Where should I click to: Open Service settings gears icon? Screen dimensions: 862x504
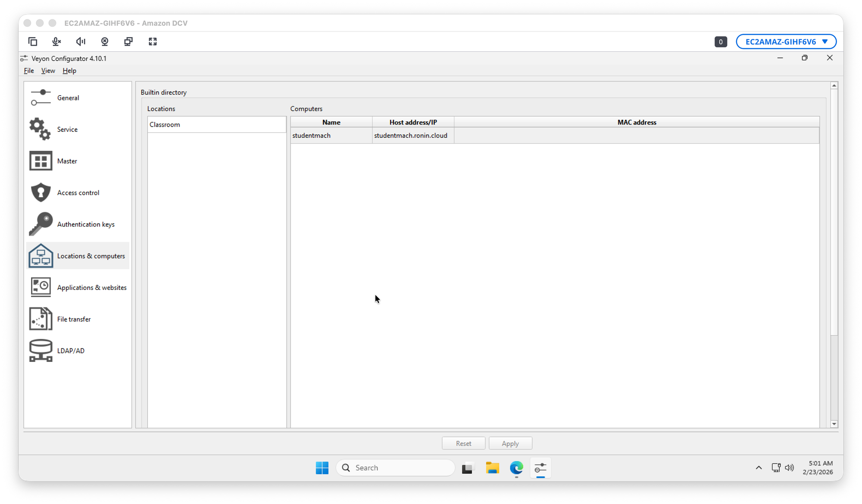(40, 129)
